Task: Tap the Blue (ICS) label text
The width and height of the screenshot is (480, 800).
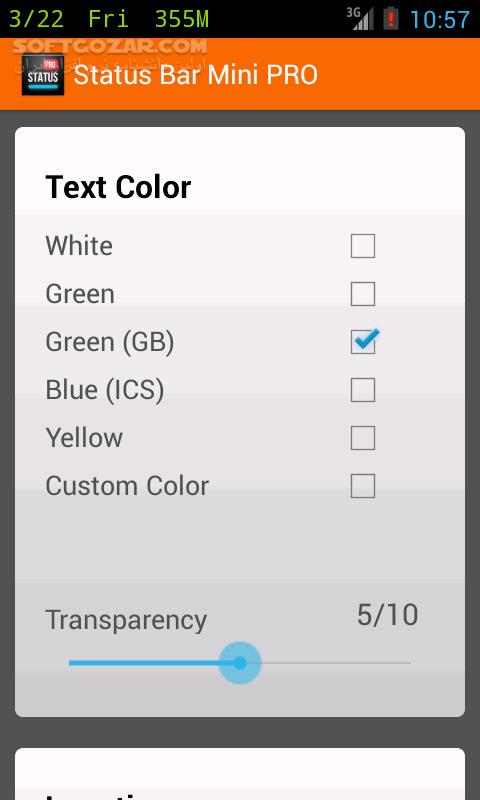Action: coord(105,390)
